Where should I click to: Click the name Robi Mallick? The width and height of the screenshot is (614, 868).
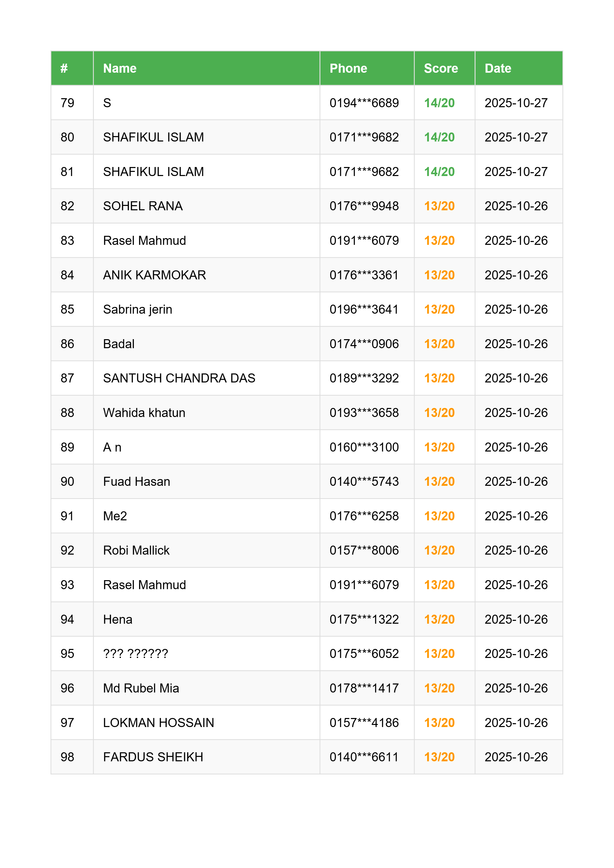tap(136, 550)
